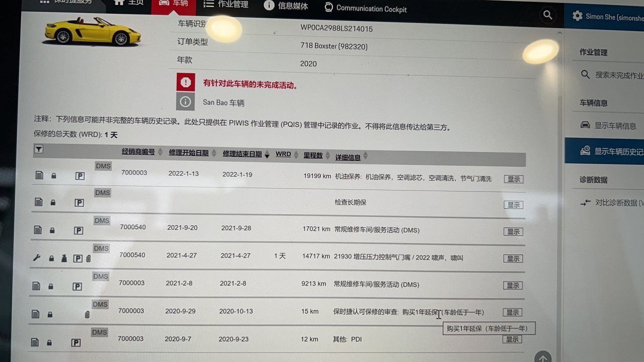Screen dimensions: 644x362
Task: Sort by 修理开始日期 column arrows
Action: pos(214,153)
